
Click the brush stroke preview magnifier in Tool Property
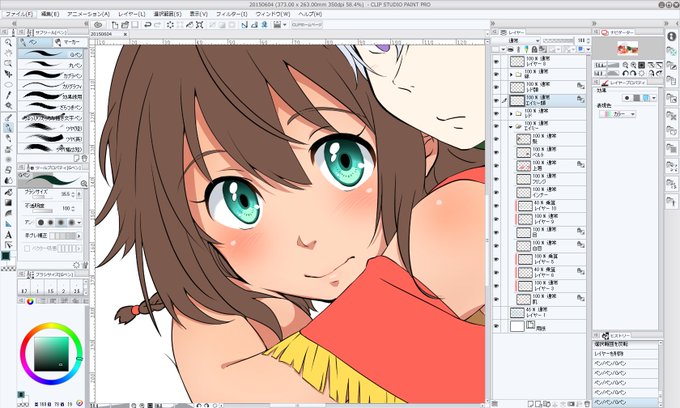84,183
